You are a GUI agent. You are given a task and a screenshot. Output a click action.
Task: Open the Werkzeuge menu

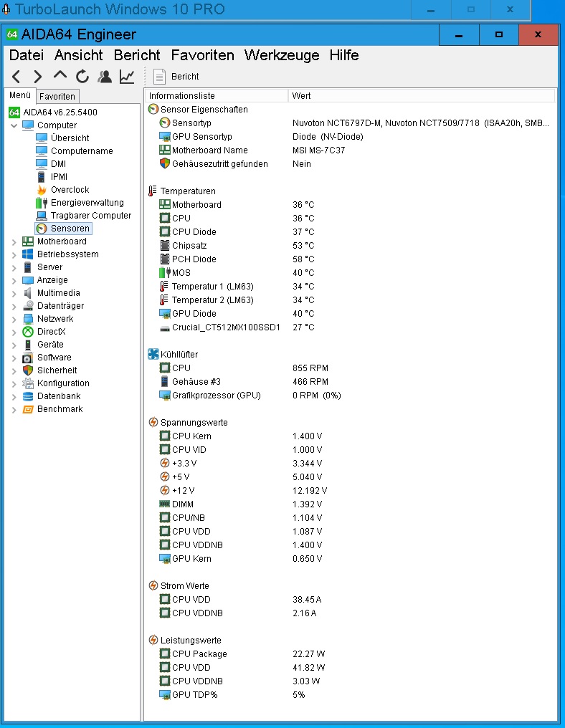pyautogui.click(x=282, y=55)
